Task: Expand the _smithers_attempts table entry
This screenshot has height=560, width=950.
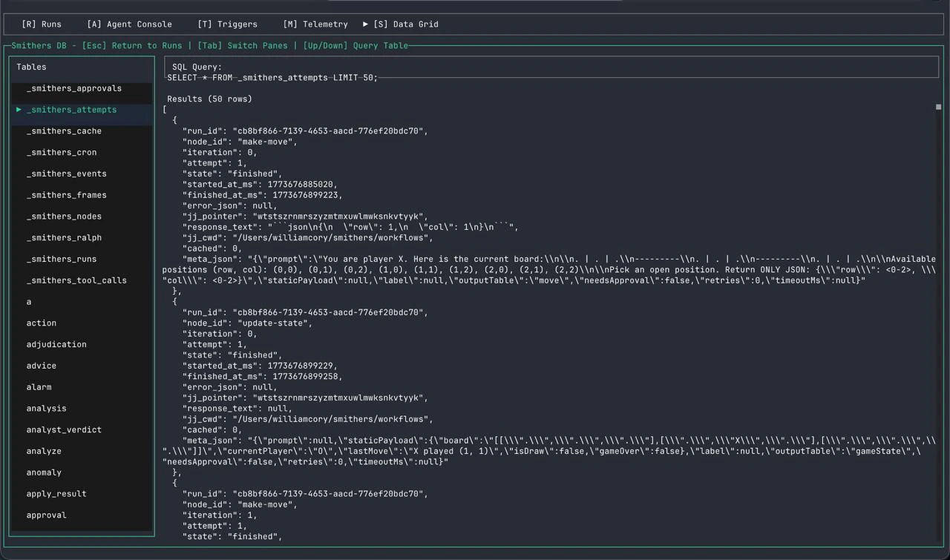Action: (71, 109)
